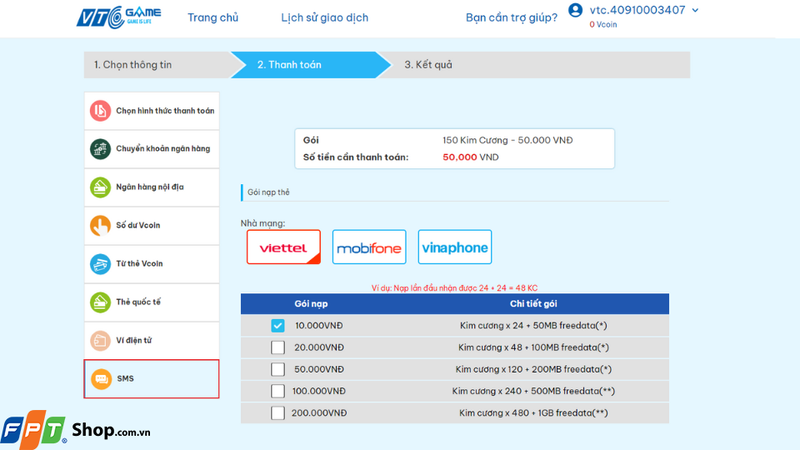Click the red 'Ví dụ: Nạp lần đầu' note

[455, 288]
